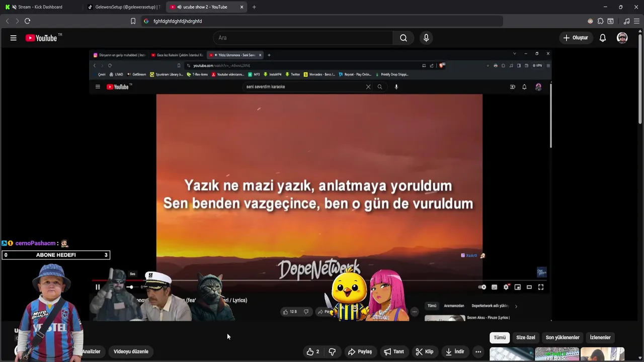Go back in browser history
Image resolution: width=644 pixels, height=362 pixels.
click(7, 21)
